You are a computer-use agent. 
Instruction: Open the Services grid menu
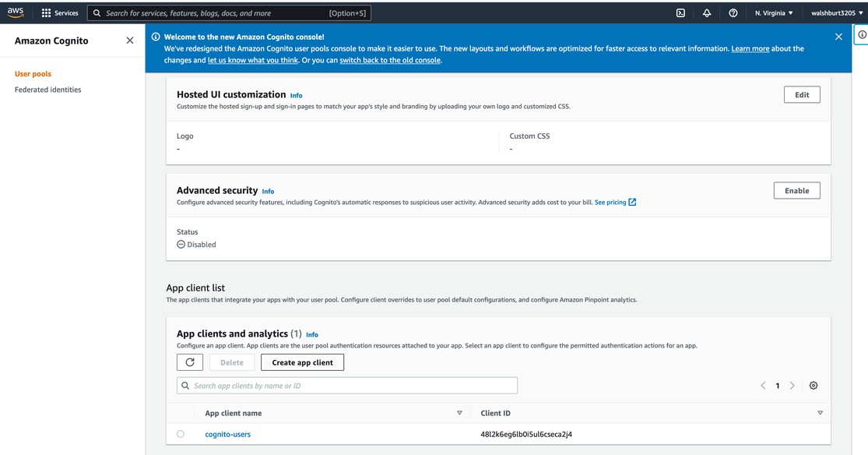[60, 12]
